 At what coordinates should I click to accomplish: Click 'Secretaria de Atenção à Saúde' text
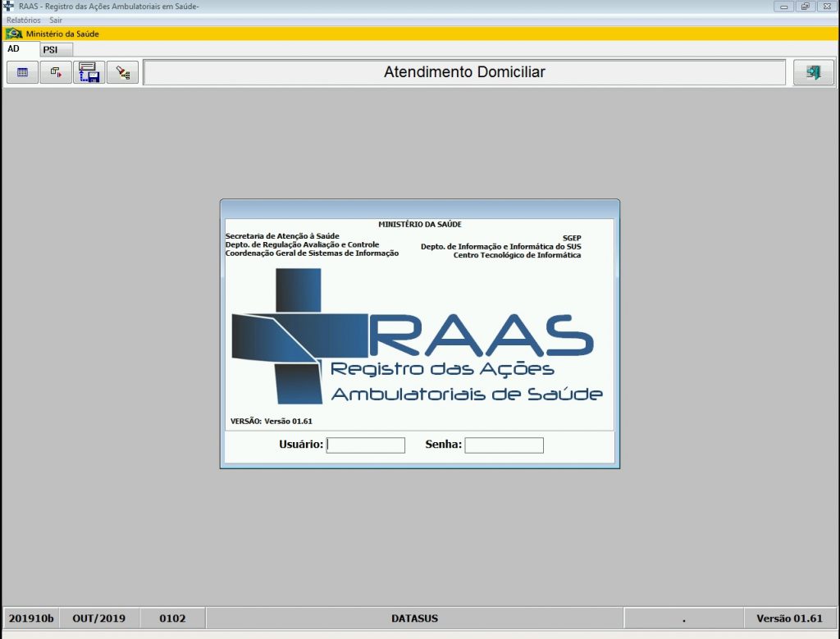tap(282, 235)
